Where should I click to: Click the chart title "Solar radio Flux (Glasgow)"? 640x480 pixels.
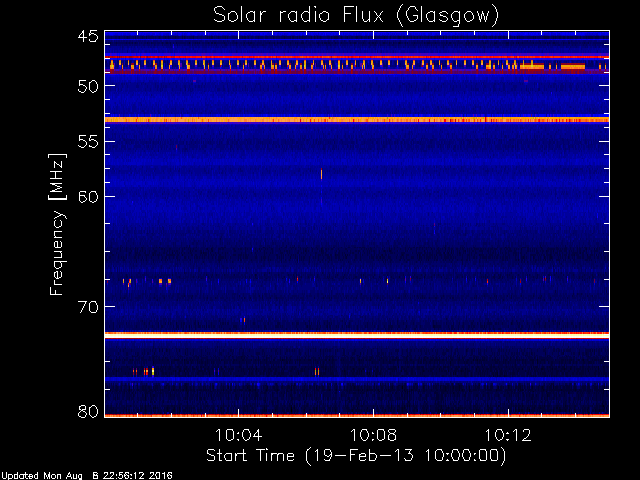click(356, 16)
